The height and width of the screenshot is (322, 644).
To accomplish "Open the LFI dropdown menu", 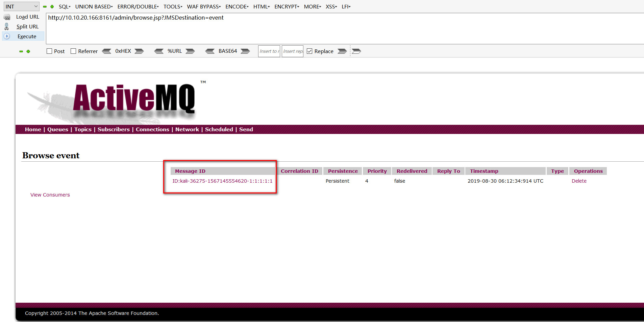I will pyautogui.click(x=346, y=6).
